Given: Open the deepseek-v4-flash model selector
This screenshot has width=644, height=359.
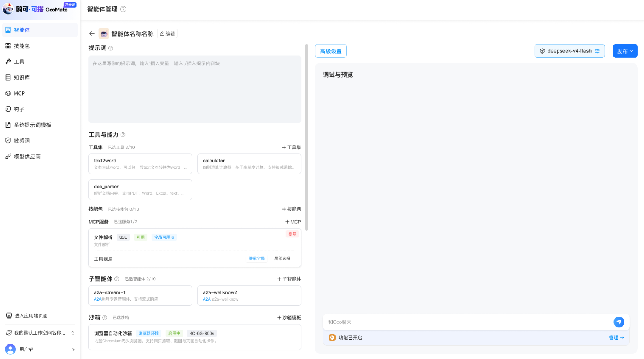Looking at the screenshot, I should tap(569, 51).
